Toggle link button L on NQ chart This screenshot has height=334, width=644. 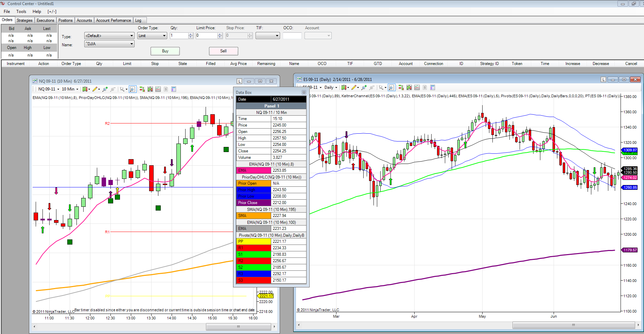coord(240,81)
